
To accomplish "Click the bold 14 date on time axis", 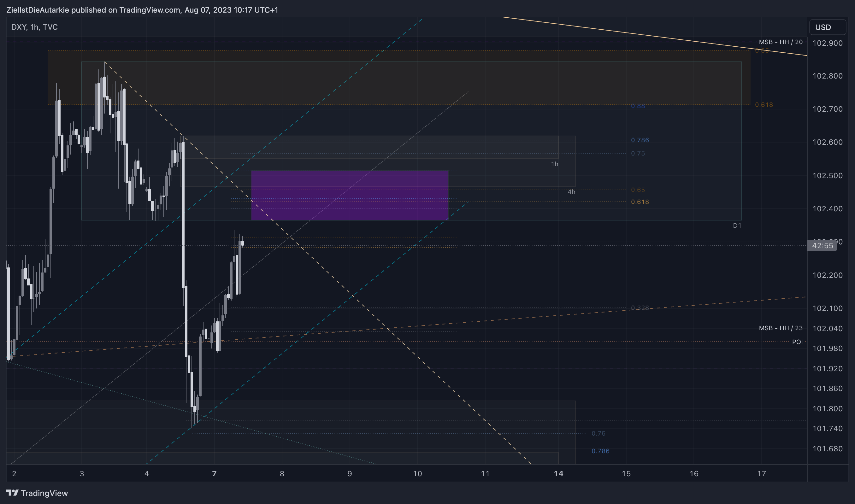I will tap(558, 473).
